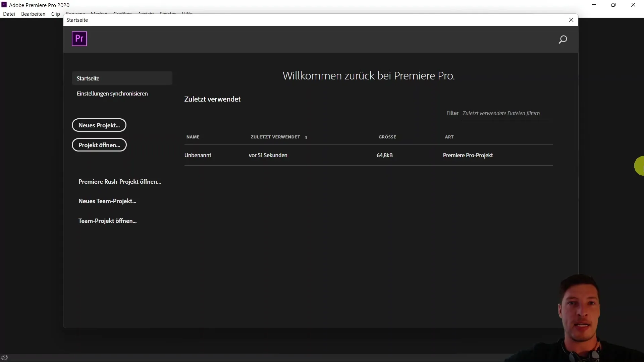Click the Premiere Pro logo icon
This screenshot has width=644, height=362.
tap(79, 39)
